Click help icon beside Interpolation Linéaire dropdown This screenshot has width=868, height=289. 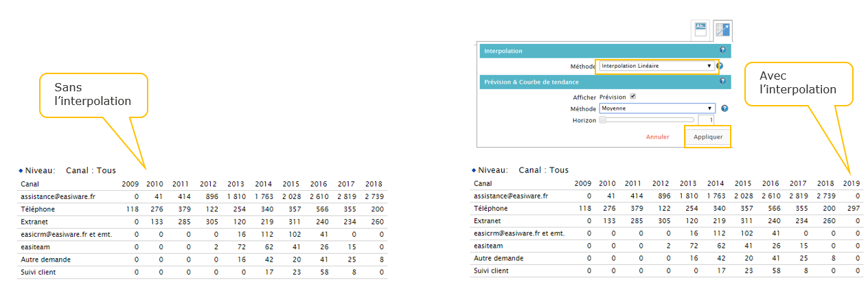pyautogui.click(x=720, y=66)
